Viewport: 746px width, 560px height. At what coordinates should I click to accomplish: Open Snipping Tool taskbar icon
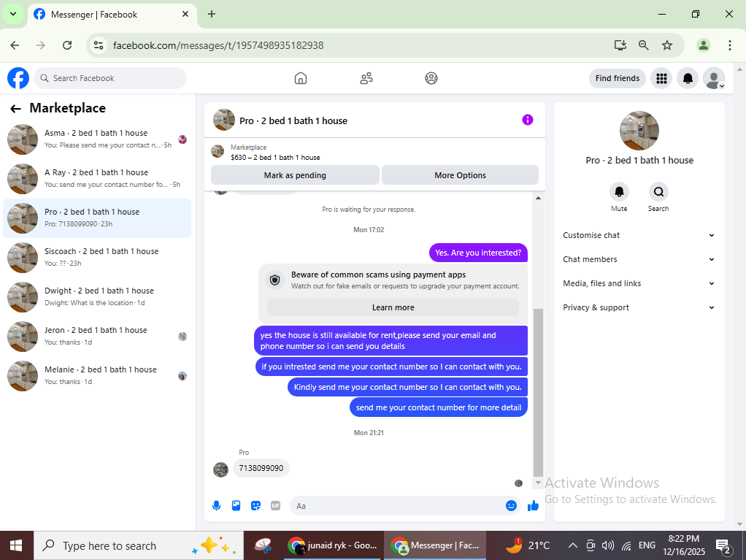pos(263,545)
